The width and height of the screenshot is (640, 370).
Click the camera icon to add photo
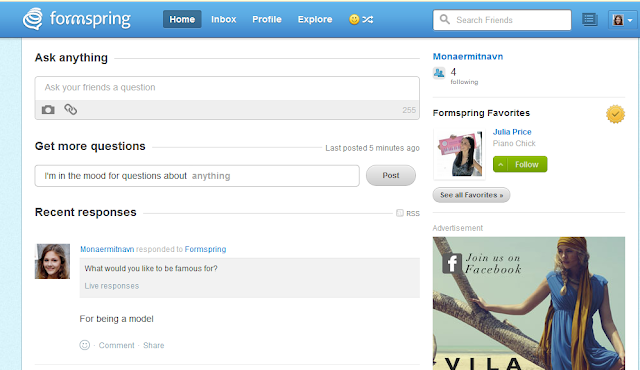(x=48, y=109)
